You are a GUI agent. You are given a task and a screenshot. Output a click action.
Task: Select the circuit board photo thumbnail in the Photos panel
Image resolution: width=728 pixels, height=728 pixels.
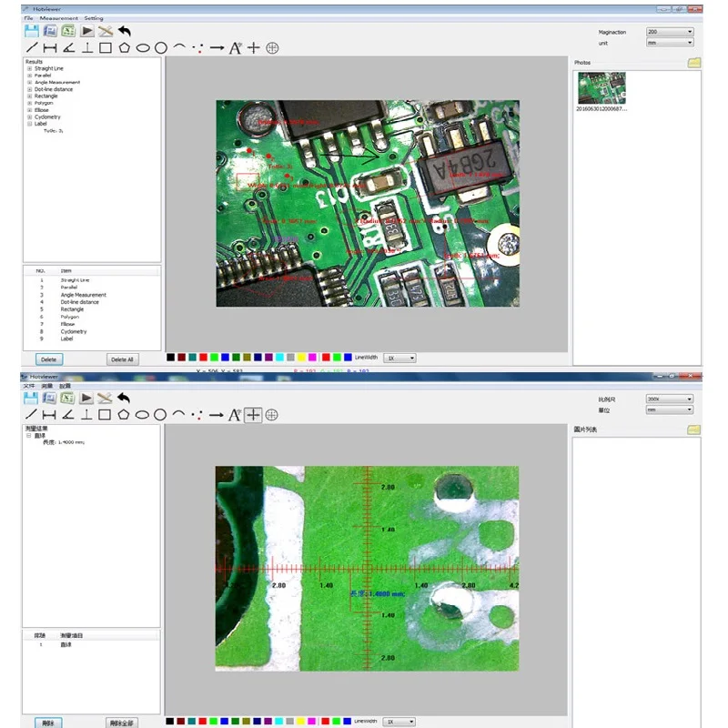[602, 87]
